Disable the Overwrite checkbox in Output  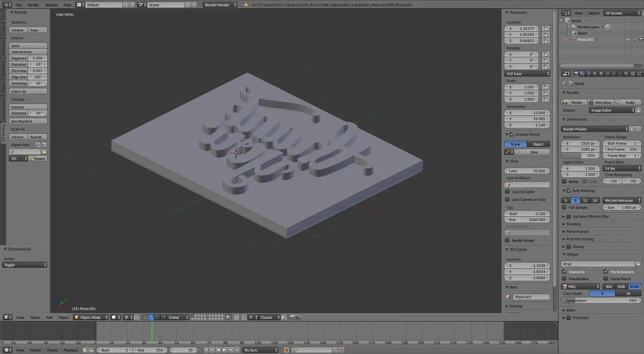(565, 272)
